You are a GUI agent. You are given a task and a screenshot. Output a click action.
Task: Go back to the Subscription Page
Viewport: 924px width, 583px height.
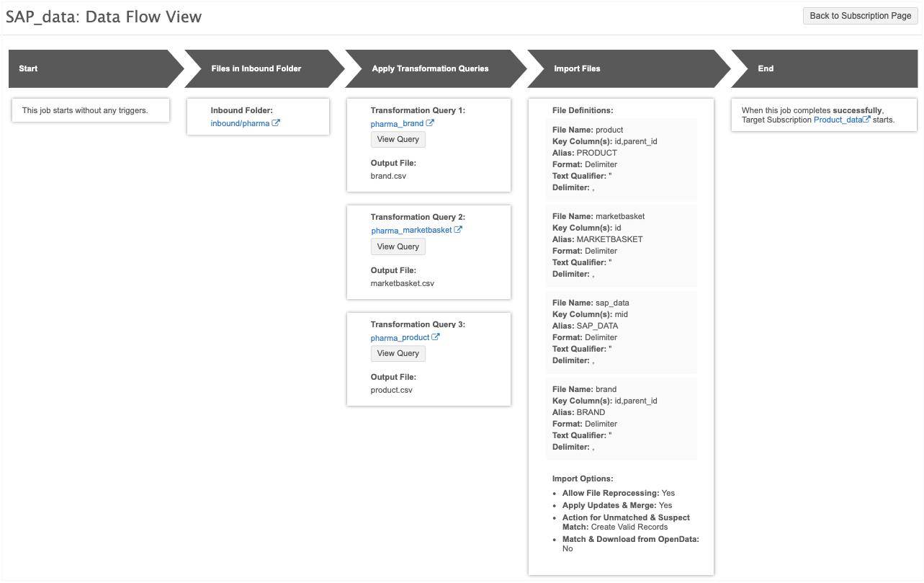[860, 16]
